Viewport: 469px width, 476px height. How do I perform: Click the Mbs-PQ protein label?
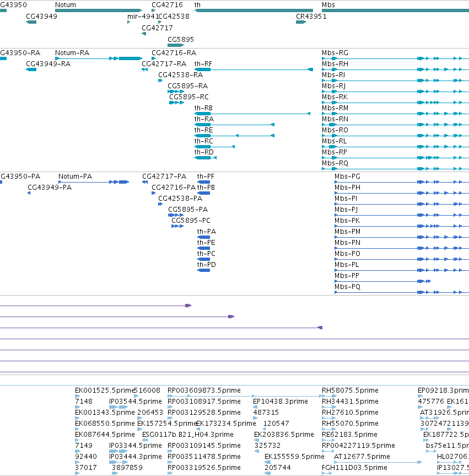347,287
